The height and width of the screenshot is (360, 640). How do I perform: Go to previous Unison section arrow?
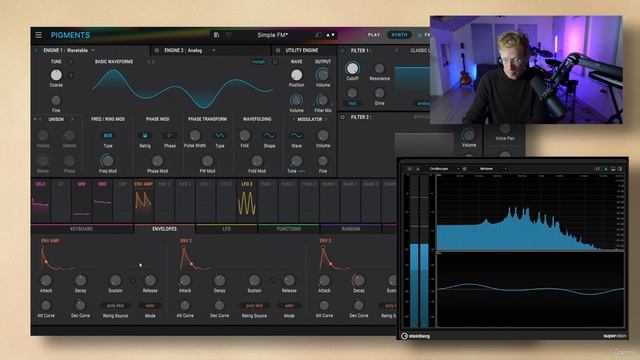40,119
